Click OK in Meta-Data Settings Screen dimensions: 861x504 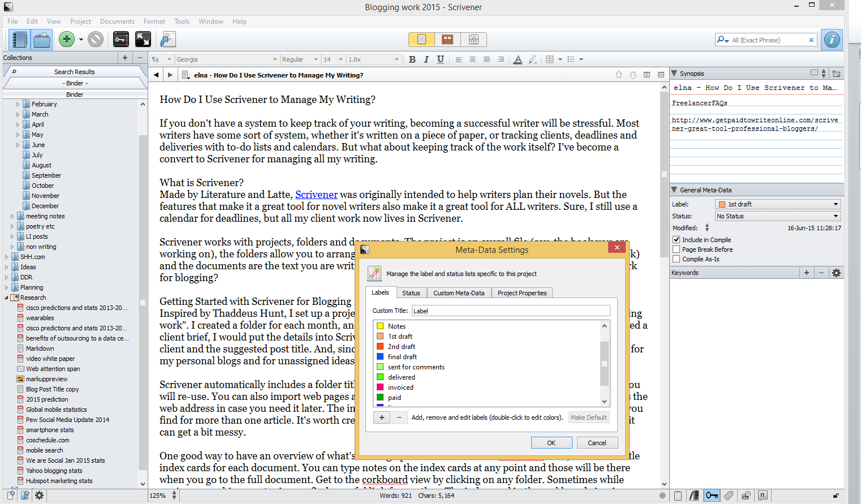(552, 443)
